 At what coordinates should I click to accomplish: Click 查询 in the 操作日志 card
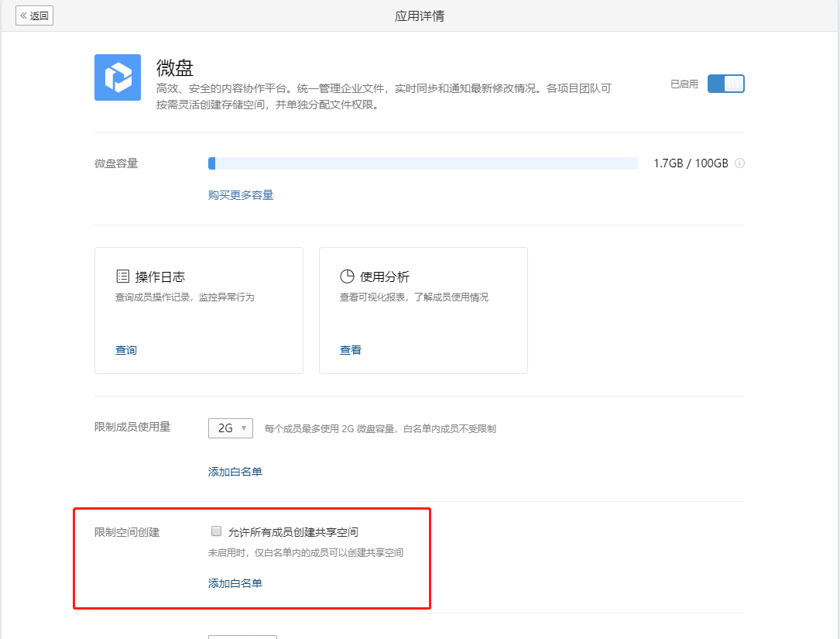click(x=126, y=350)
